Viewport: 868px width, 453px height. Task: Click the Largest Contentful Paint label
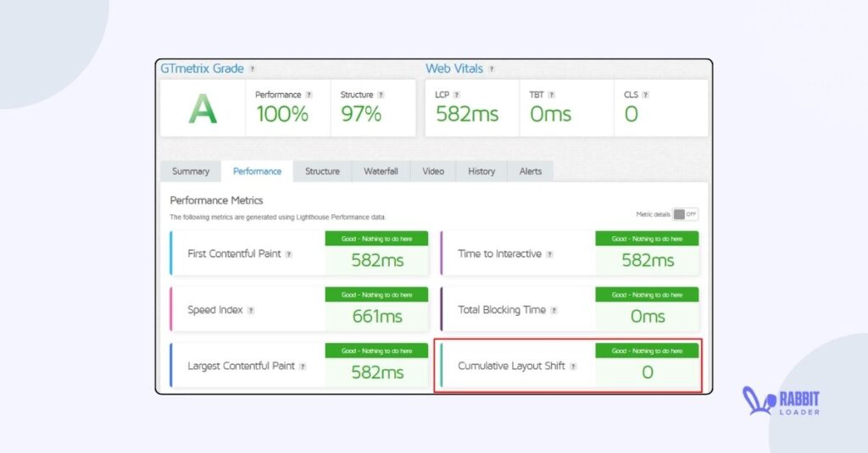coord(241,366)
